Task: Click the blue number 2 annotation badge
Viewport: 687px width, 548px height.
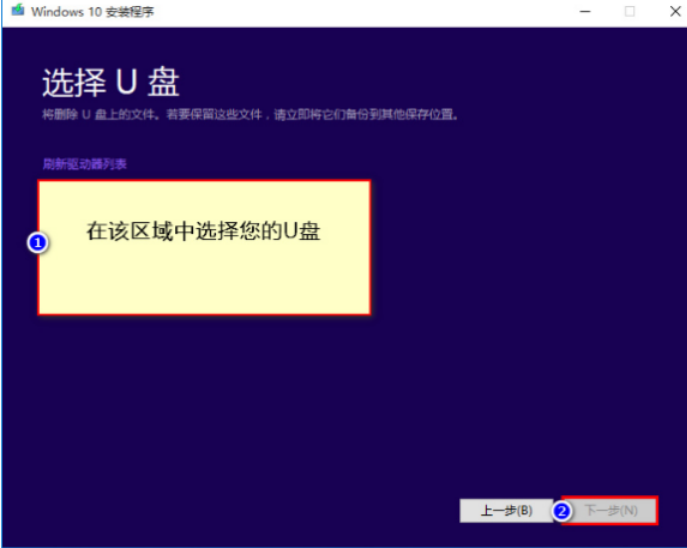Action: coord(562,510)
